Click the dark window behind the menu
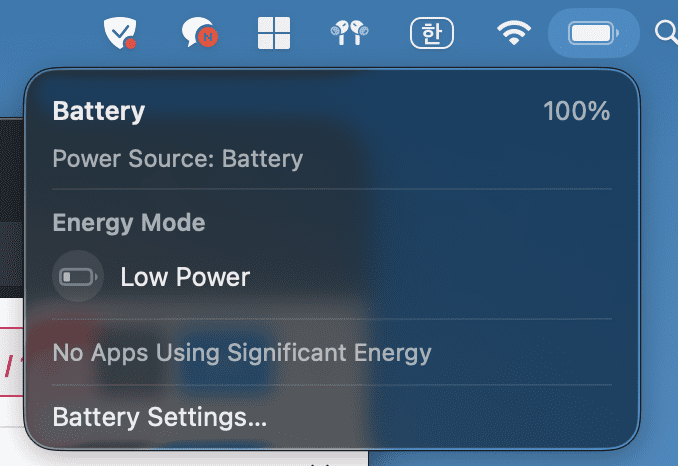Image resolution: width=678 pixels, height=466 pixels. tap(11, 203)
